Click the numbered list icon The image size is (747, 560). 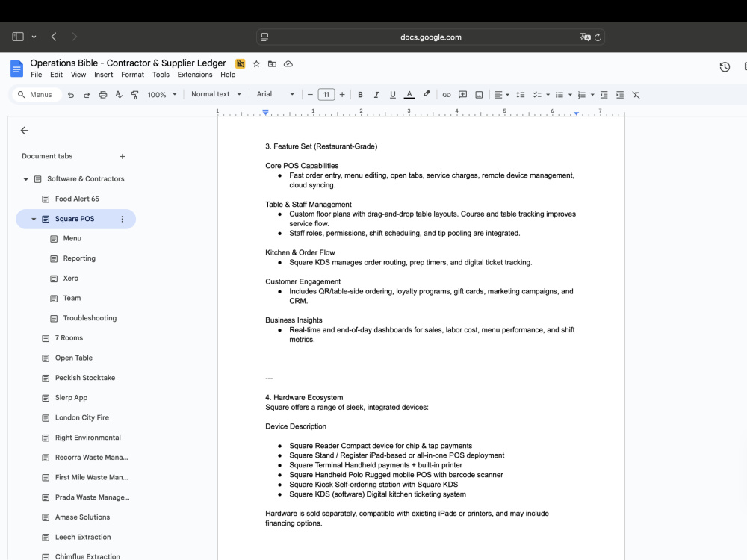pyautogui.click(x=582, y=95)
